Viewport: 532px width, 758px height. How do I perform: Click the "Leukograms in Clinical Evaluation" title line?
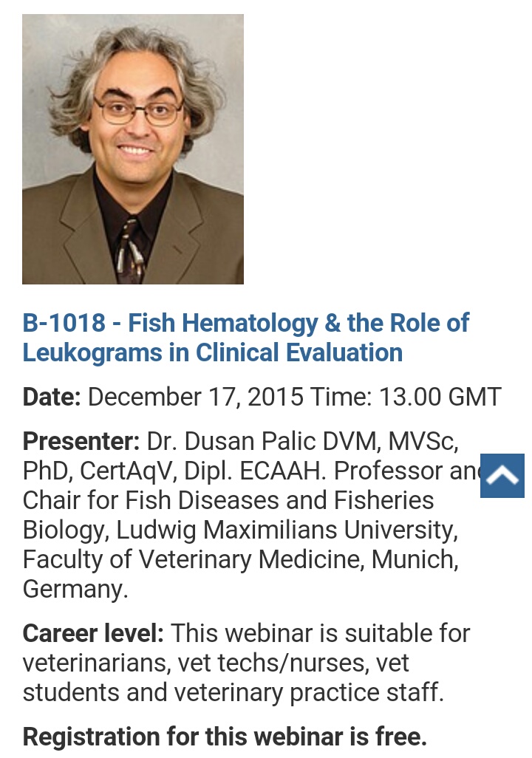coord(212,352)
